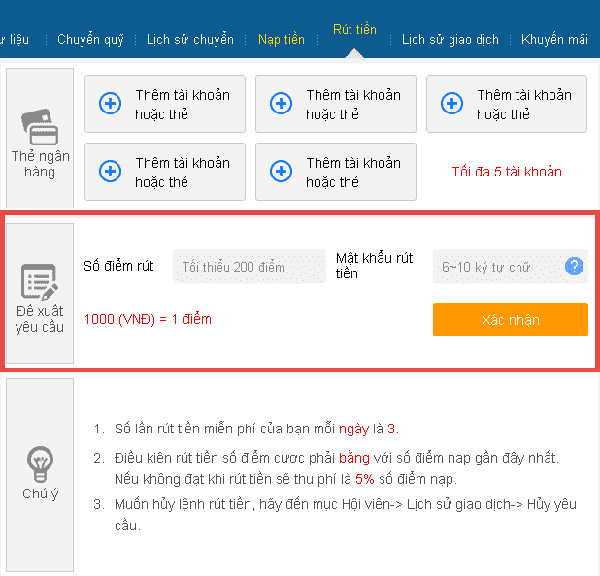Click the blue question mark help icon
Screen dimensions: 600x576
(x=573, y=266)
